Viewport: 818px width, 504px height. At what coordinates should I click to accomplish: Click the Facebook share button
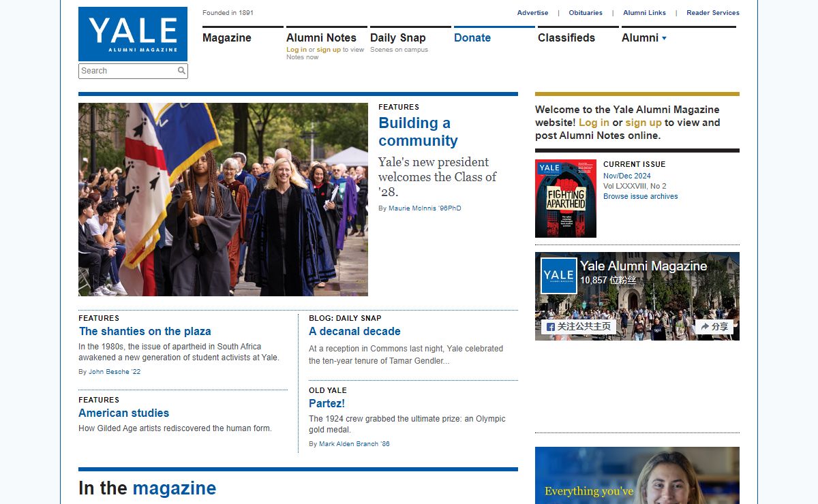tap(714, 326)
